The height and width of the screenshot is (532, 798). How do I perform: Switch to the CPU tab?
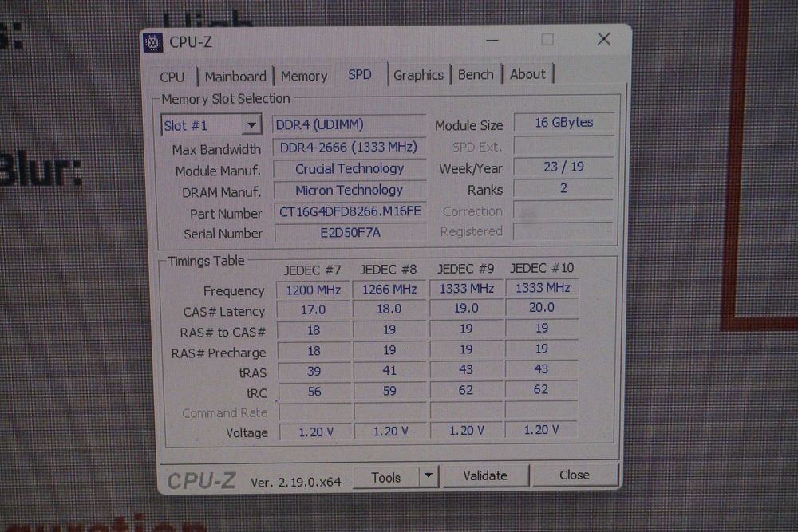click(172, 77)
